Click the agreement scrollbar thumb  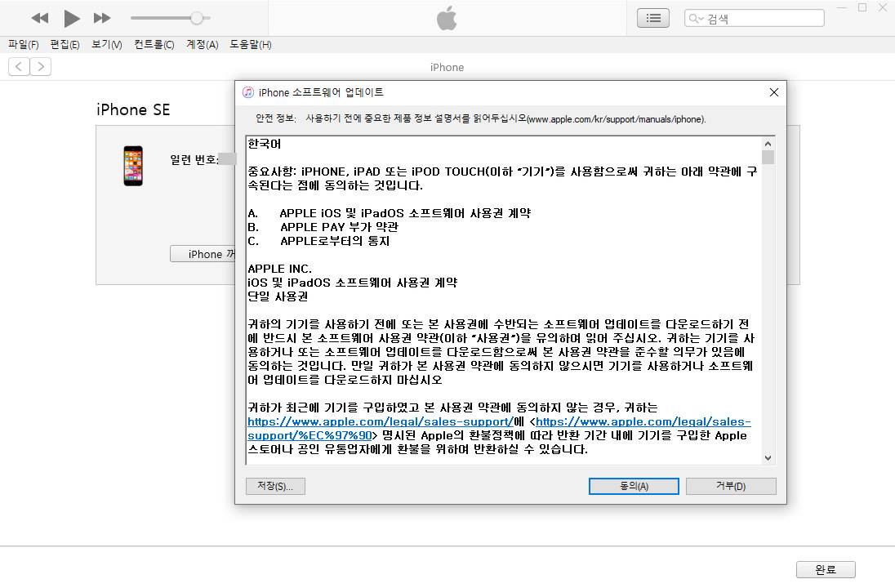tap(768, 157)
